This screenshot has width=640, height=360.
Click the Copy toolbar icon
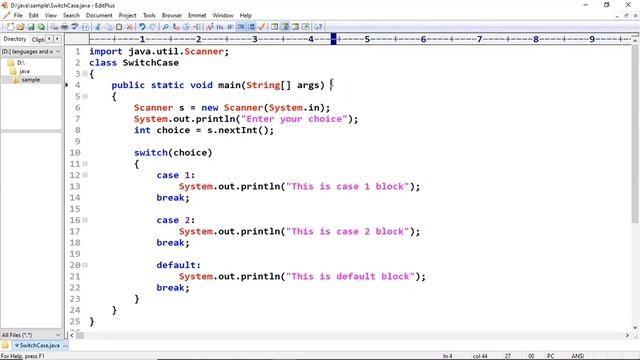(x=109, y=27)
